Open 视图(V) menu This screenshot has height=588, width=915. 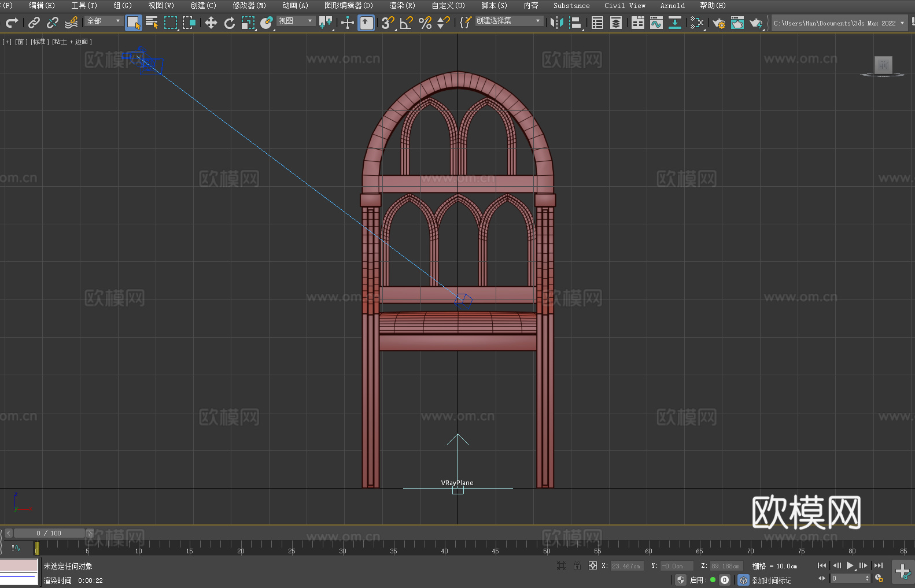[161, 5]
